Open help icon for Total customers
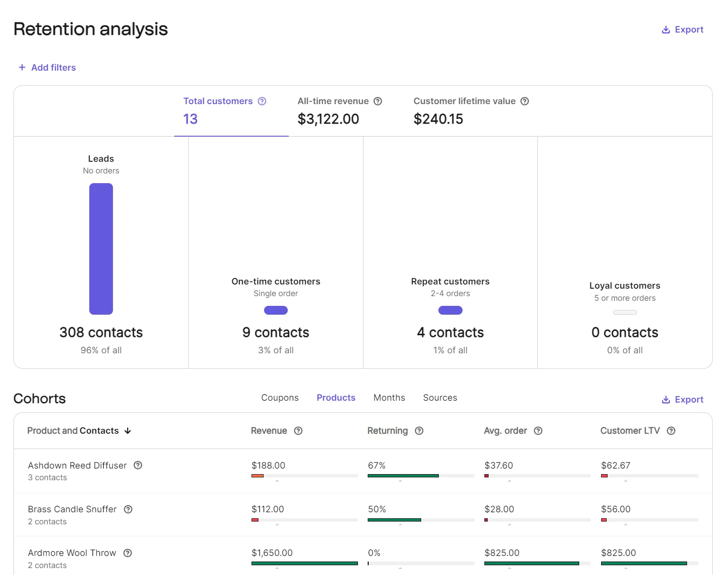This screenshot has height=575, width=728. point(262,101)
